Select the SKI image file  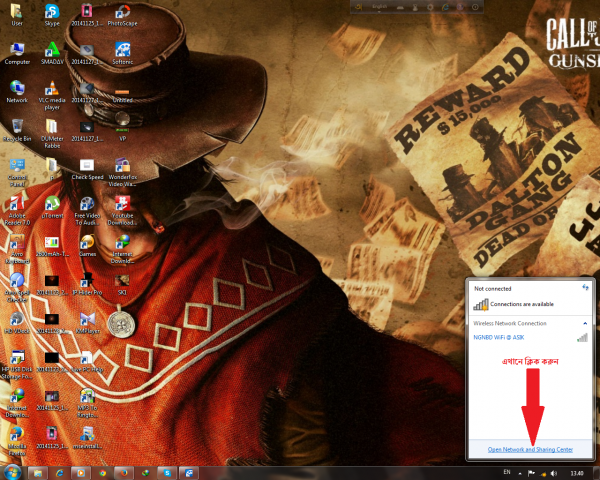(122, 284)
